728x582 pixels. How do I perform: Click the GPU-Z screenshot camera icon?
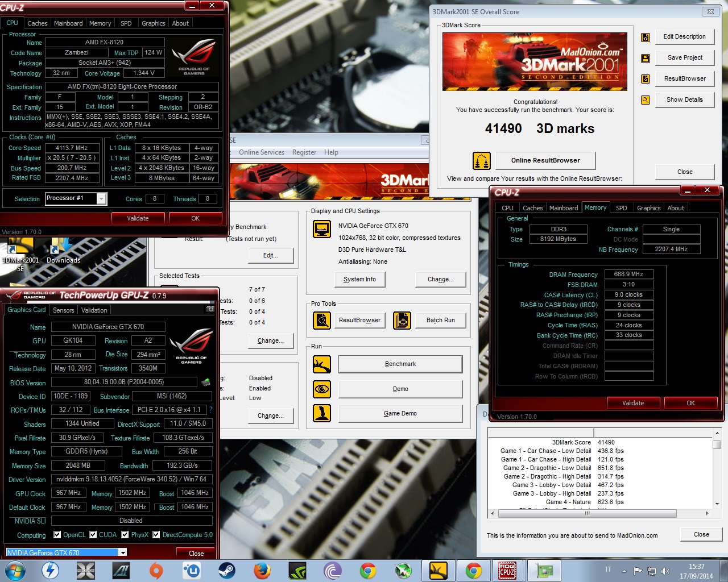point(210,309)
